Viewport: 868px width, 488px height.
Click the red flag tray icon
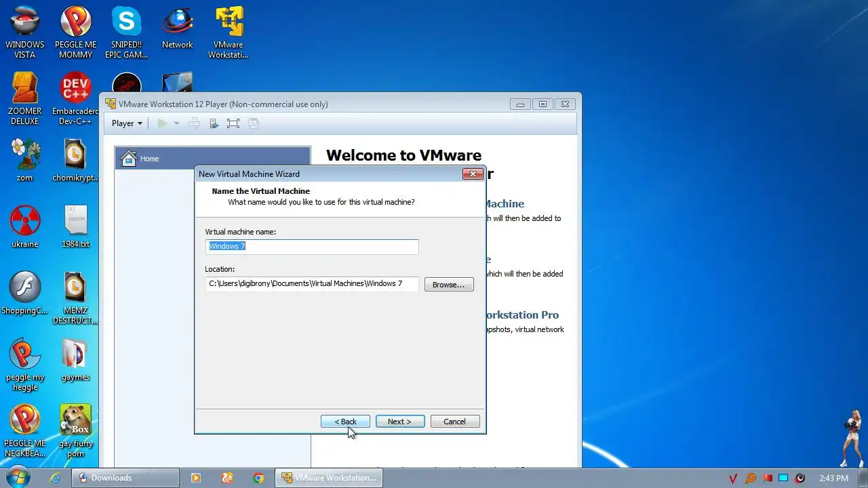tap(767, 479)
